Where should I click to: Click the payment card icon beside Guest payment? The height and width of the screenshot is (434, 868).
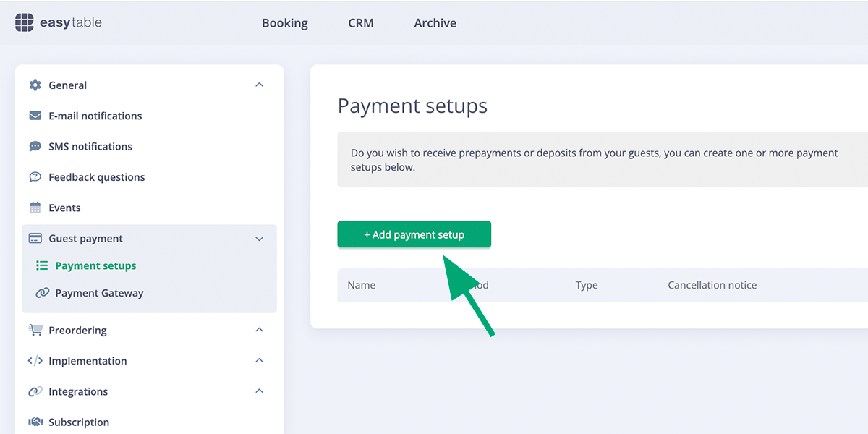tap(34, 238)
